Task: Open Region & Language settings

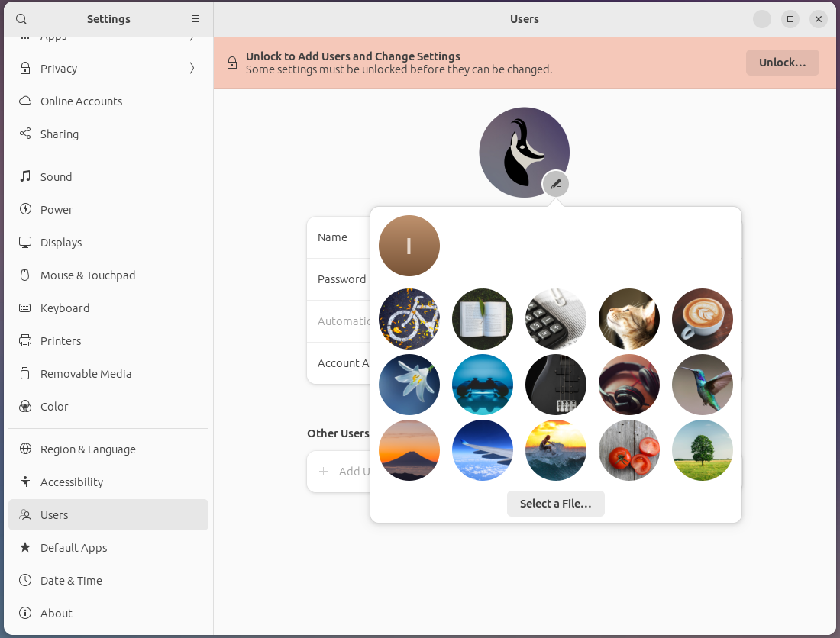Action: click(x=88, y=449)
